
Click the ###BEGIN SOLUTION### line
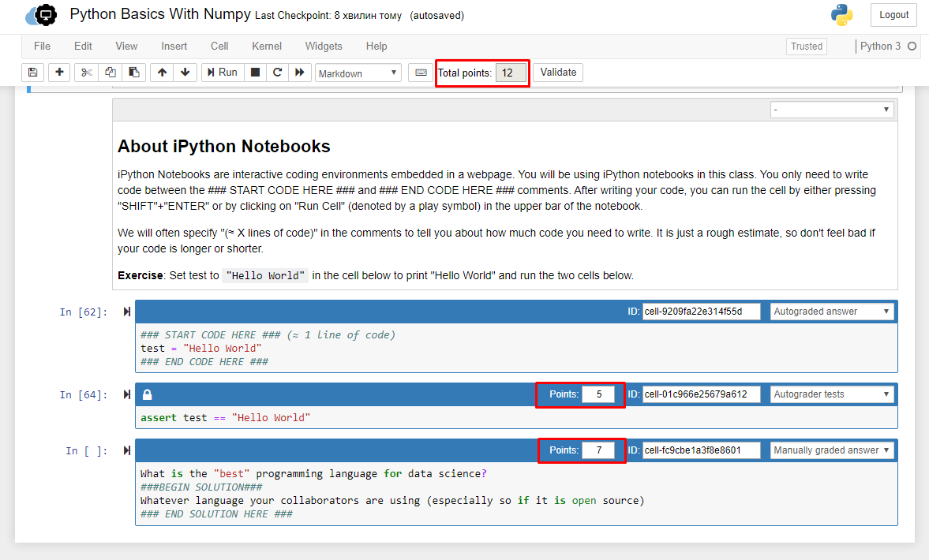(x=200, y=487)
